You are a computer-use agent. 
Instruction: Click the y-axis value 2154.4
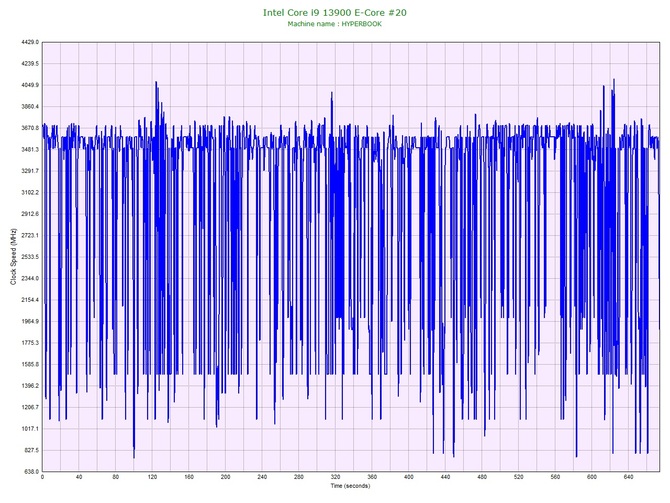coord(30,300)
